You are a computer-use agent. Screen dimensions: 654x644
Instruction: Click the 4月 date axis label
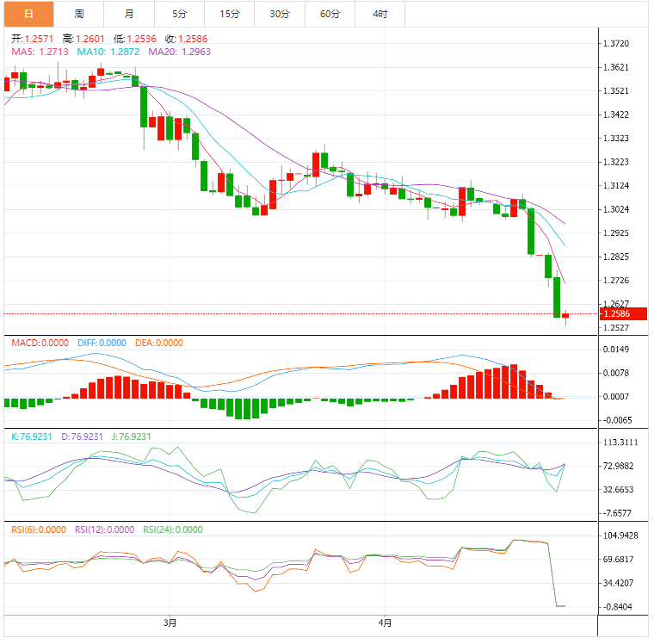tap(385, 623)
